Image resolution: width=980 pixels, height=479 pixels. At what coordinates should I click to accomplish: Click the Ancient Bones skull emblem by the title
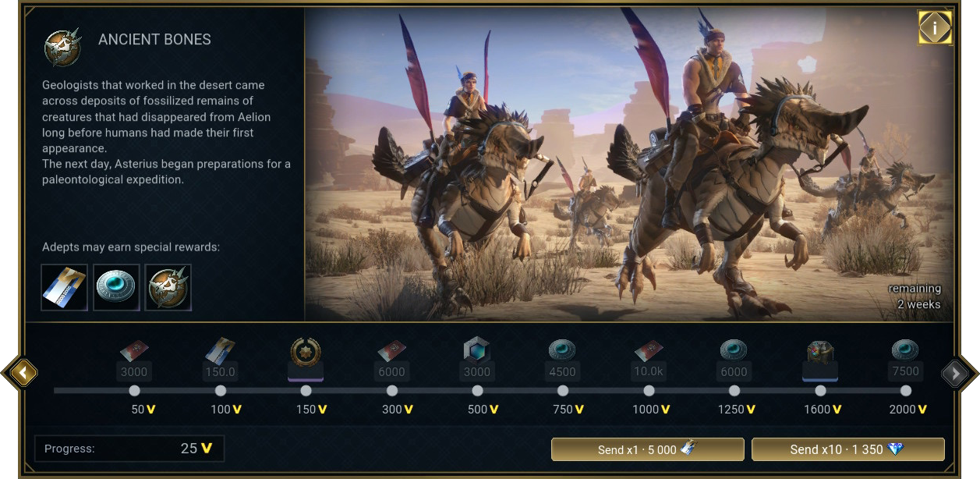[x=63, y=47]
